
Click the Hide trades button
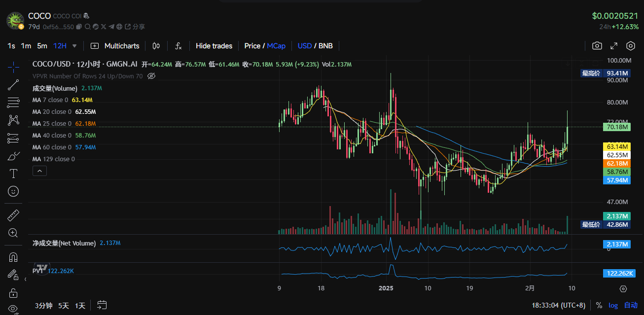coord(214,46)
